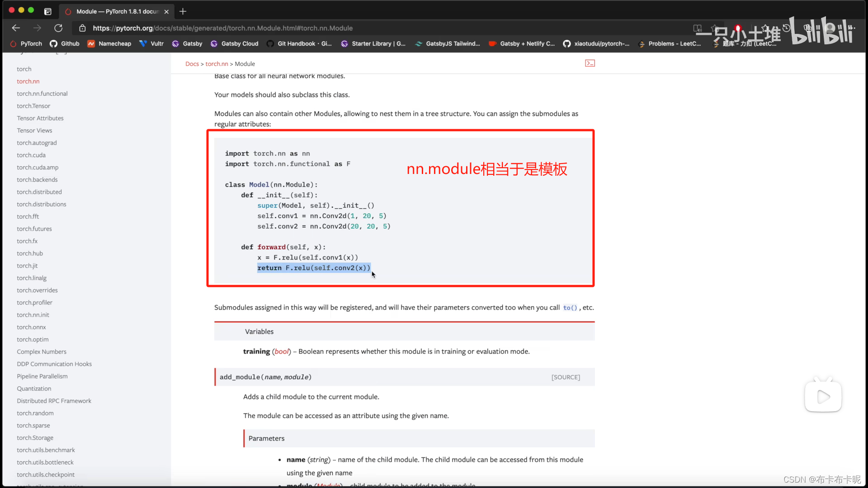Expand the torch.nn.onnx sidebar item
The height and width of the screenshot is (488, 868).
coord(31,327)
